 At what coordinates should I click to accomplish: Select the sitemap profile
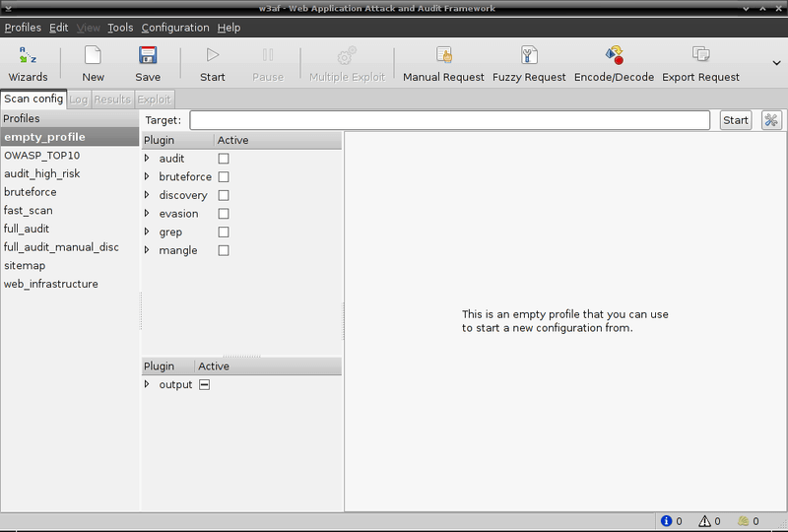pyautogui.click(x=69, y=265)
